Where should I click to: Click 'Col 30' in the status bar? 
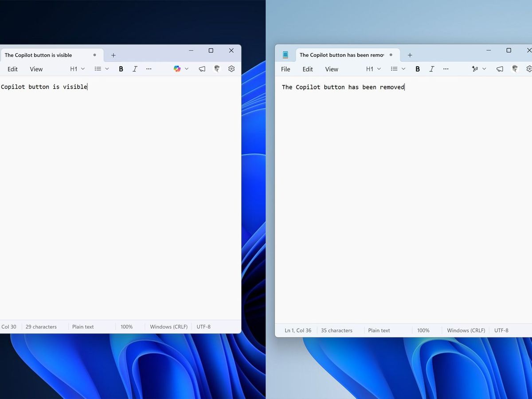(9, 327)
